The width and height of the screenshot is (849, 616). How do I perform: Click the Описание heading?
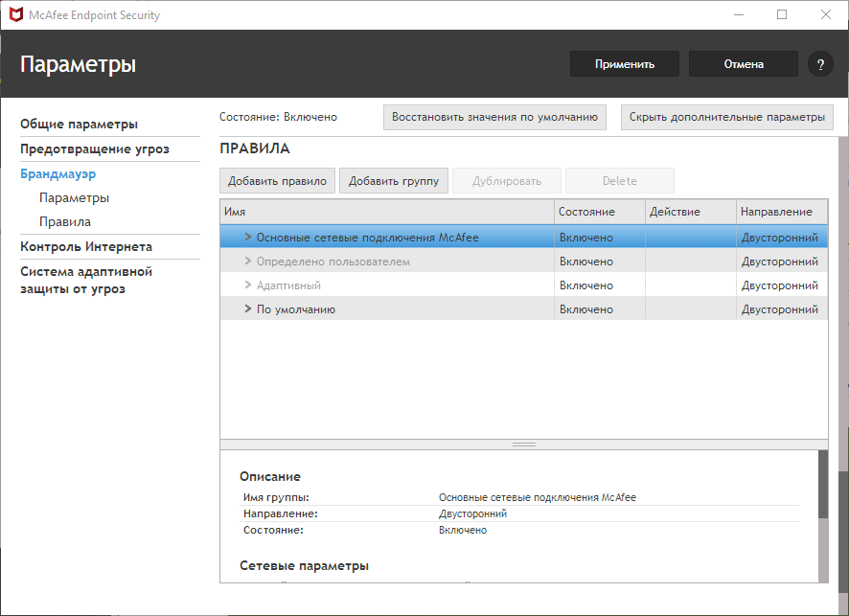(x=269, y=476)
